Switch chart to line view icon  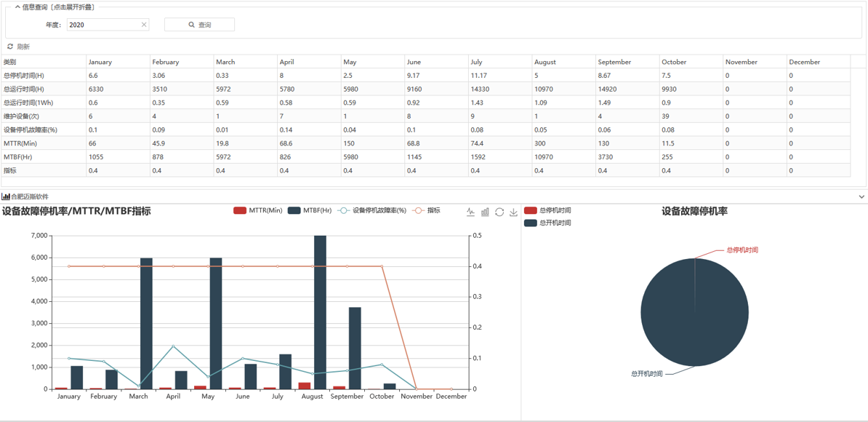470,212
